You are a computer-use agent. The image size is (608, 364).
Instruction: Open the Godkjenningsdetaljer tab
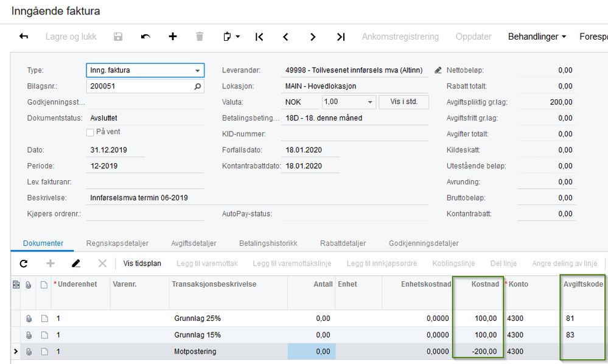click(x=424, y=243)
